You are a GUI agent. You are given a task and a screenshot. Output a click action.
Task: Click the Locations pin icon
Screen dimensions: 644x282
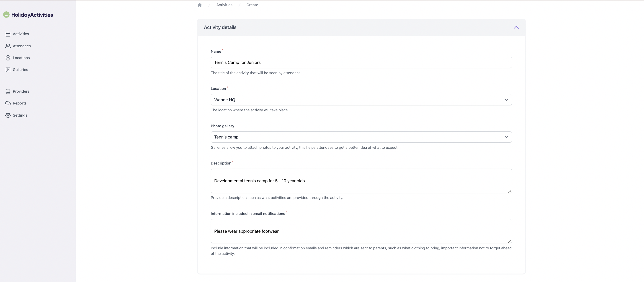[x=8, y=58]
